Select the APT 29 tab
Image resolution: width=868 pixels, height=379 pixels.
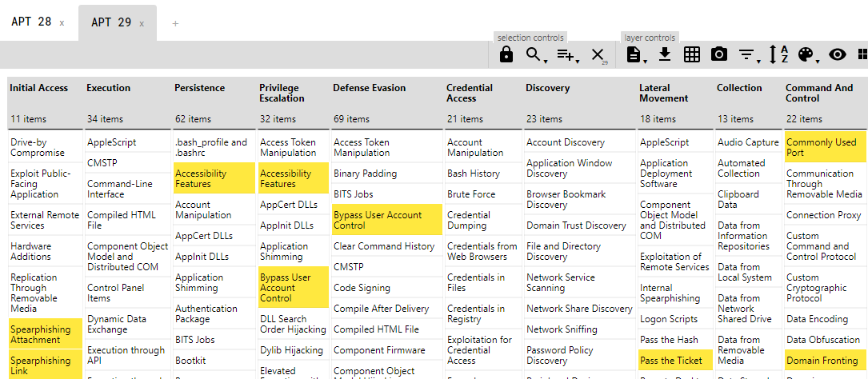(111, 22)
